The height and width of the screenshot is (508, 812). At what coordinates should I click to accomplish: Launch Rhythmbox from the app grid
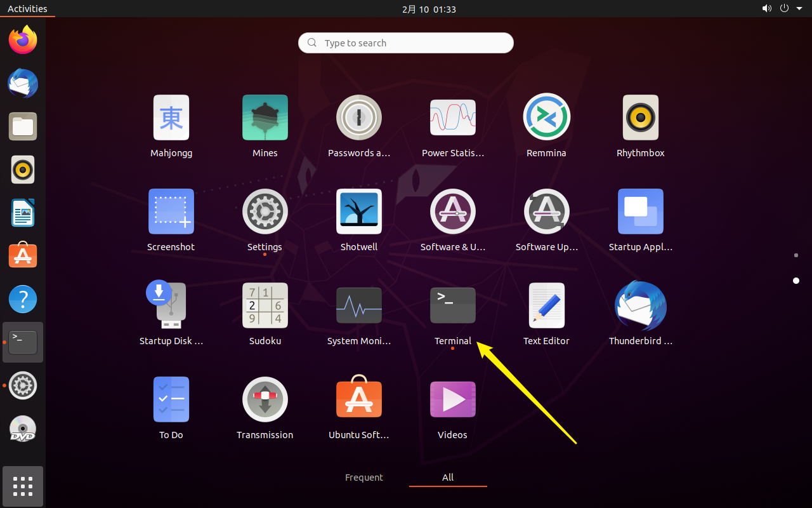(640, 117)
